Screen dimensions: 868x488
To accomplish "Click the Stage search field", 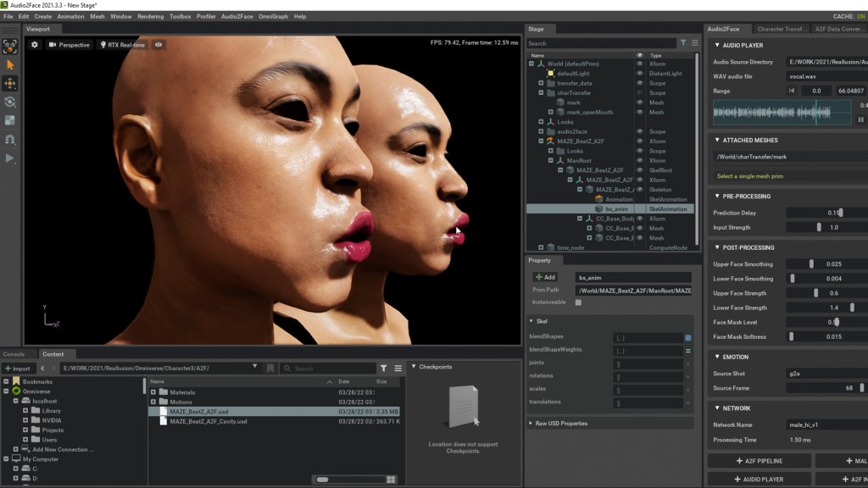I will click(601, 43).
